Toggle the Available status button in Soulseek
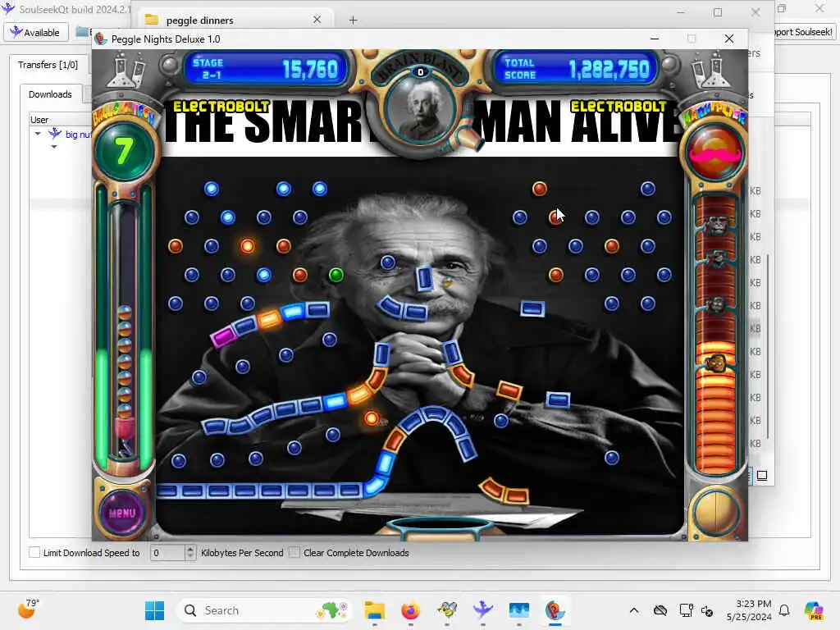 pyautogui.click(x=36, y=32)
